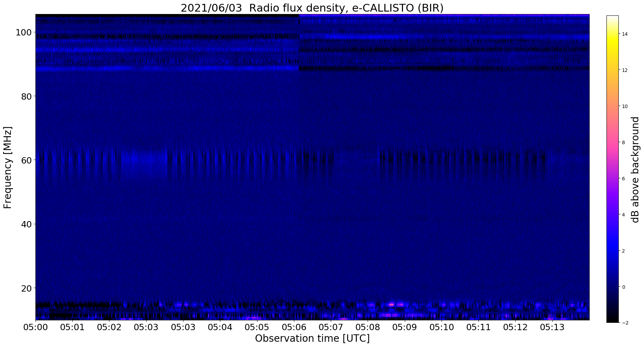Select the 05:11 time tick label
The image size is (644, 347).
click(478, 328)
